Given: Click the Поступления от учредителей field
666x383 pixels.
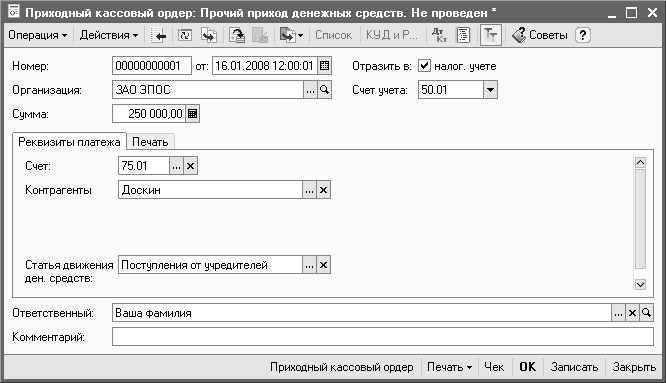Looking at the screenshot, I should coord(210,265).
